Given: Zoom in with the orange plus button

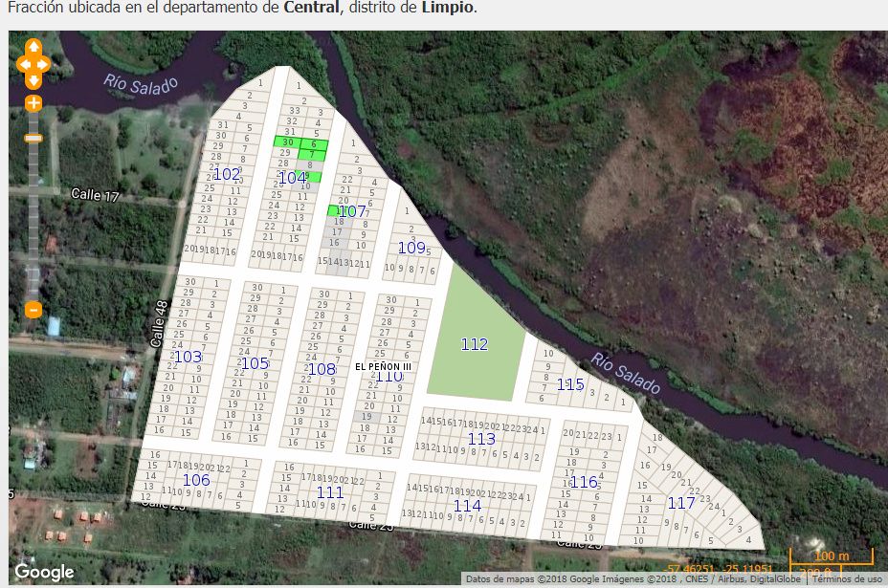Looking at the screenshot, I should (x=33, y=103).
